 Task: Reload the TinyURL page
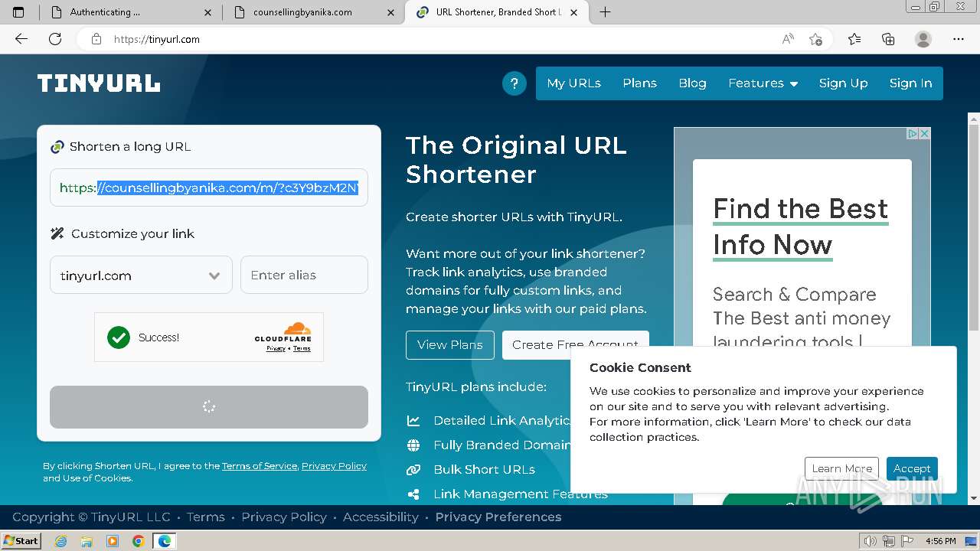[x=55, y=39]
